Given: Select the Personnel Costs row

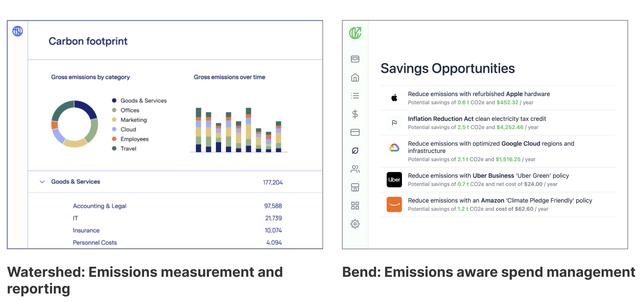Looking at the screenshot, I should pyautogui.click(x=95, y=242).
